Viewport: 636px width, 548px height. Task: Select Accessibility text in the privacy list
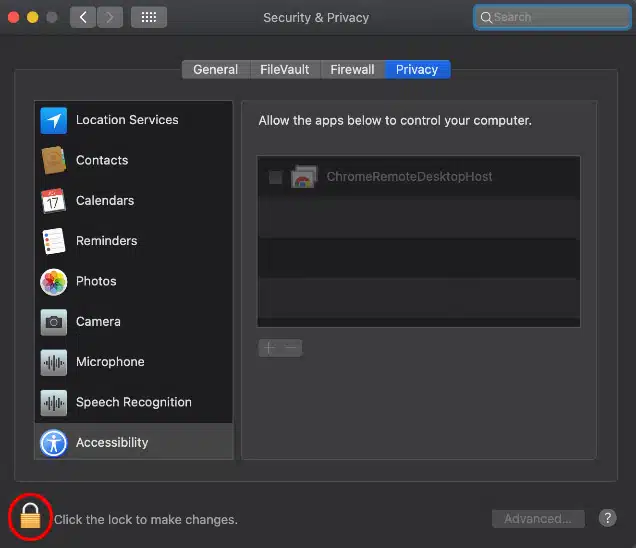[x=112, y=443]
